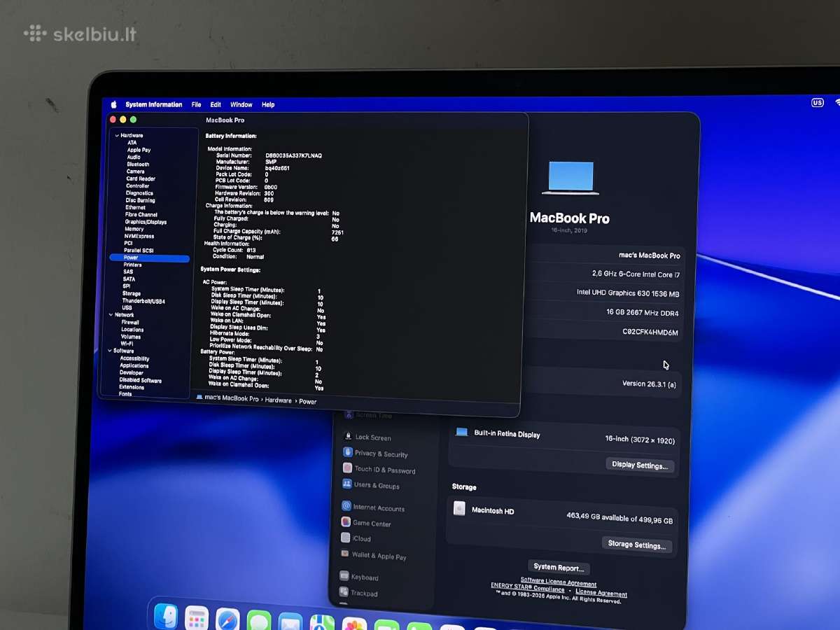Open the License Agreement link
Screen dimensions: 840x630
tap(601, 593)
